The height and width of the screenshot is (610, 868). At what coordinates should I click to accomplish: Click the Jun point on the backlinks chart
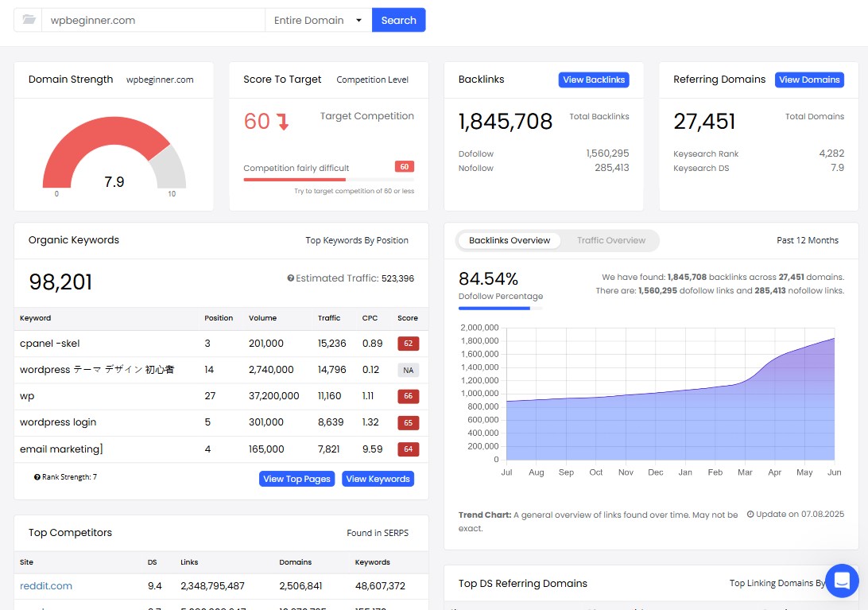pos(835,338)
